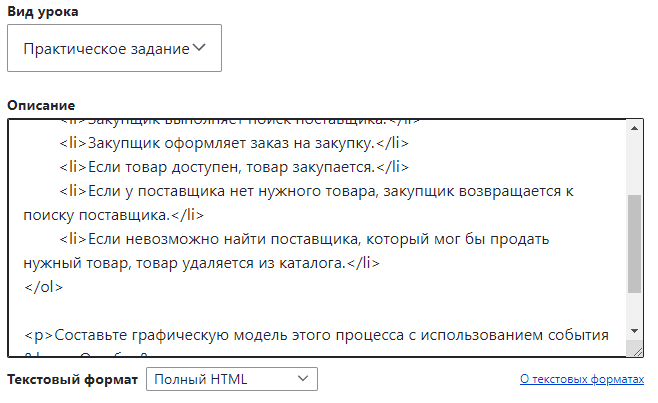This screenshot has width=658, height=403.
Task: Place cursor in Составьте графическую модель paragraph
Action: [x=316, y=335]
